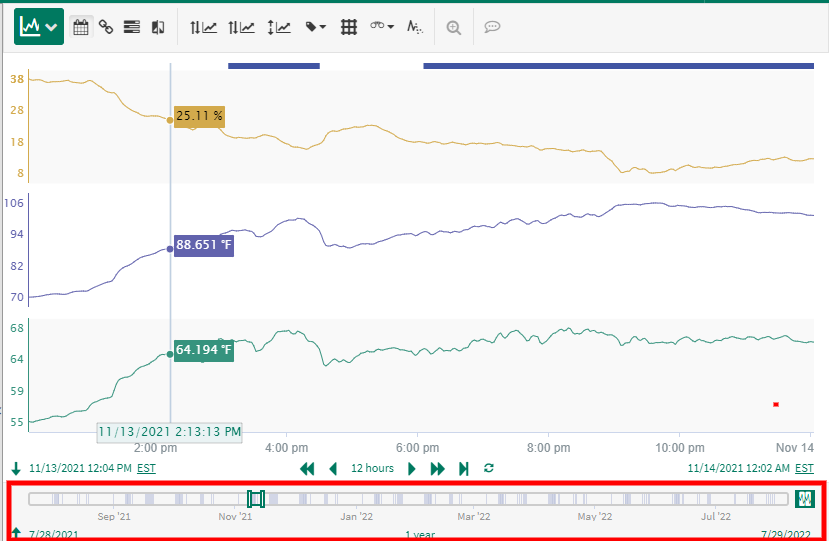Click the skip to end button
This screenshot has width=835, height=541.
point(464,468)
